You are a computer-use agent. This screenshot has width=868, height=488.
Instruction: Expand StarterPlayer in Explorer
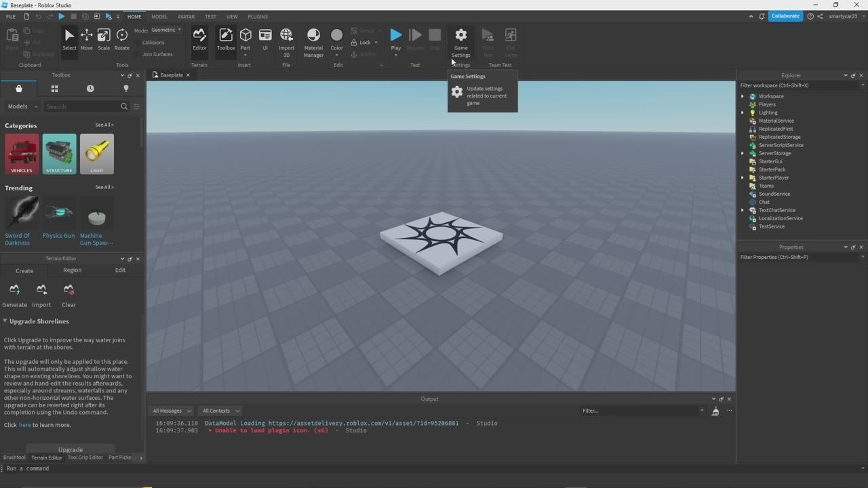(743, 178)
